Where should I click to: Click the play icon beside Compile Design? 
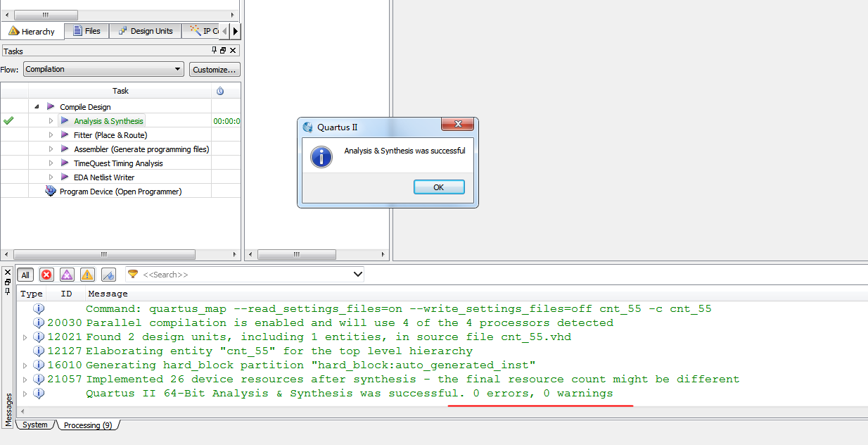coord(50,107)
